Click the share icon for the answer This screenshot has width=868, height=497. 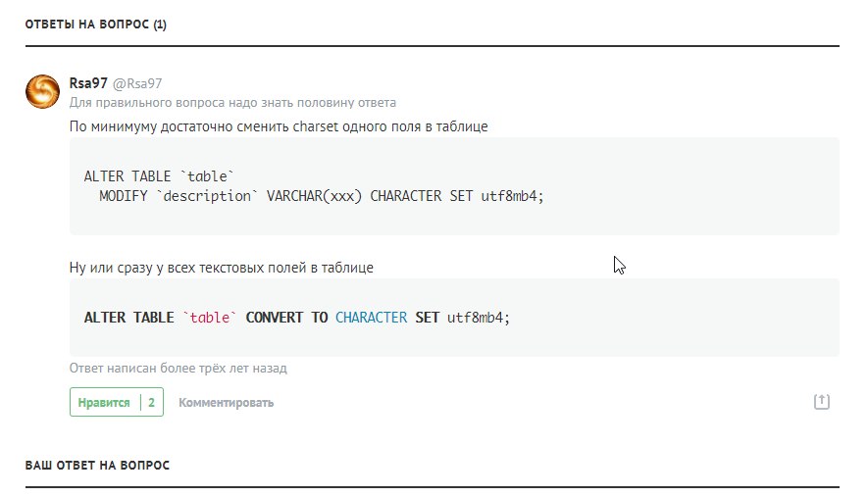[822, 401]
